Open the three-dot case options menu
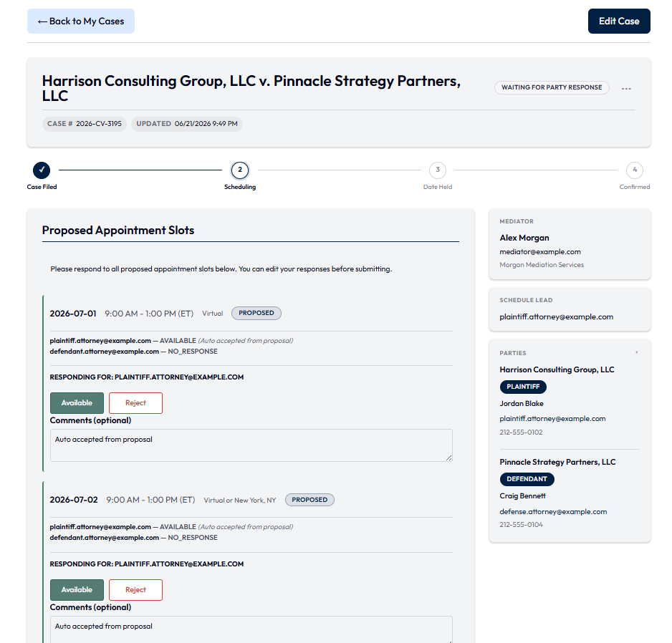The width and height of the screenshot is (672, 643). click(x=626, y=88)
